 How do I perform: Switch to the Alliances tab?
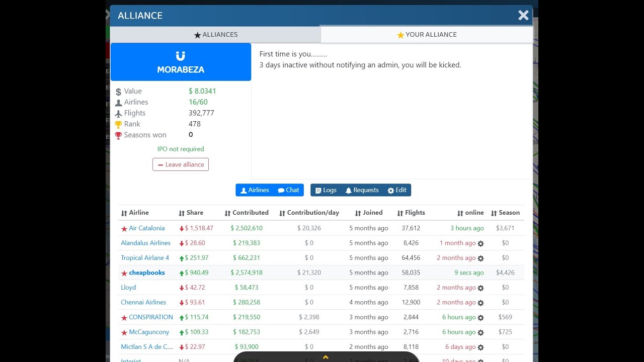(x=215, y=35)
